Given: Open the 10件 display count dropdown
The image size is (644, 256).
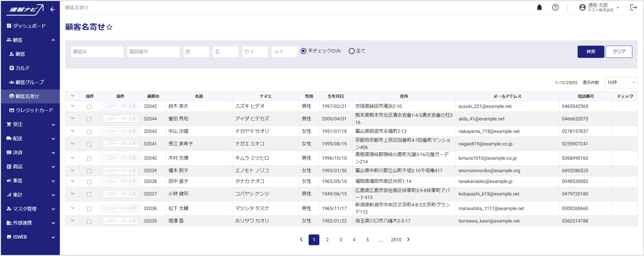Looking at the screenshot, I should click(621, 83).
